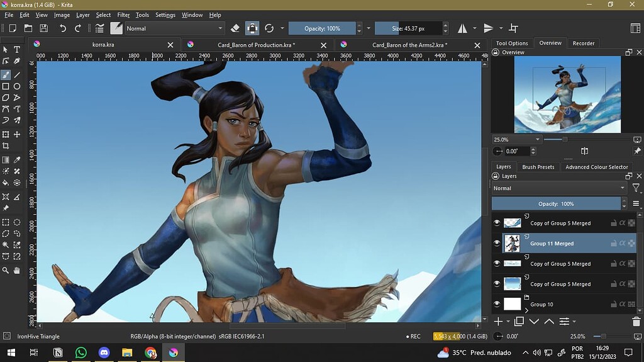Close the korra.kra document tab

pyautogui.click(x=170, y=45)
